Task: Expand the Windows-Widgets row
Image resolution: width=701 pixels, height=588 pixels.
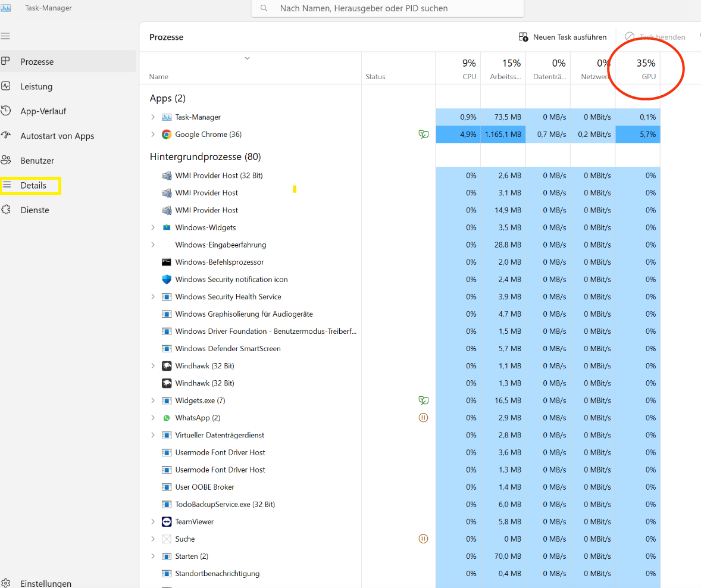Action: pos(153,227)
